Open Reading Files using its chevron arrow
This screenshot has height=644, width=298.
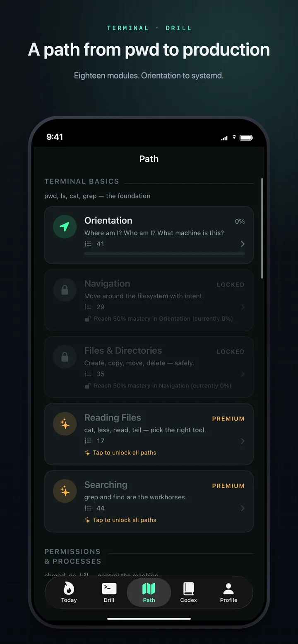243,441
